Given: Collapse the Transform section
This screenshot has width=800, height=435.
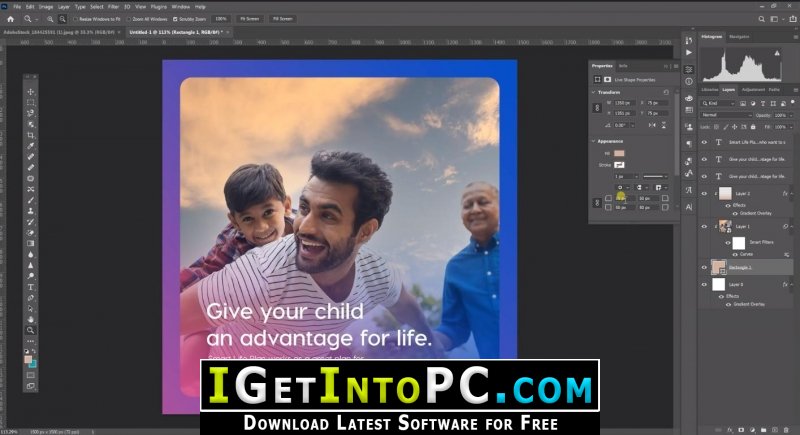Looking at the screenshot, I should coord(593,92).
